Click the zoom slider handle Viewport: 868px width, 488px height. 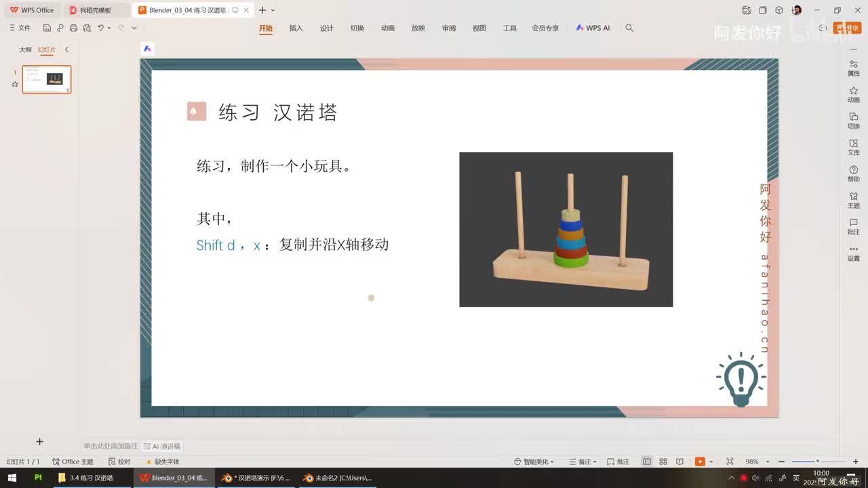(x=817, y=462)
